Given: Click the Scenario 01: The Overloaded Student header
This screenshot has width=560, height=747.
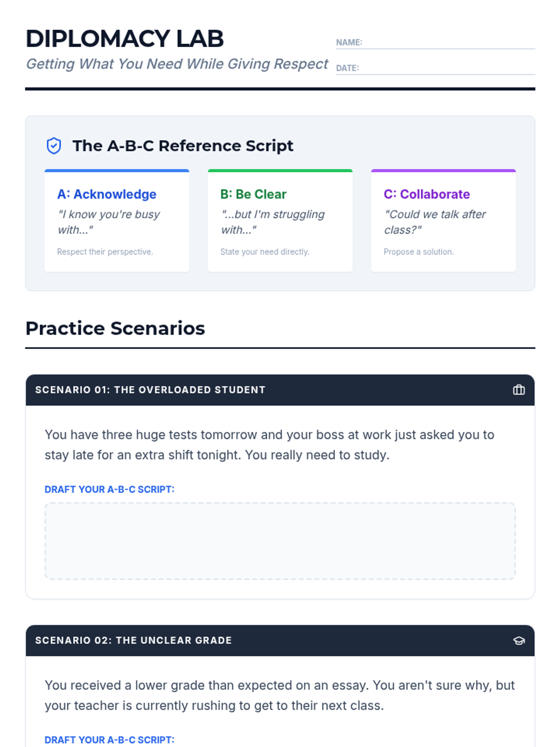Looking at the screenshot, I should tap(150, 390).
